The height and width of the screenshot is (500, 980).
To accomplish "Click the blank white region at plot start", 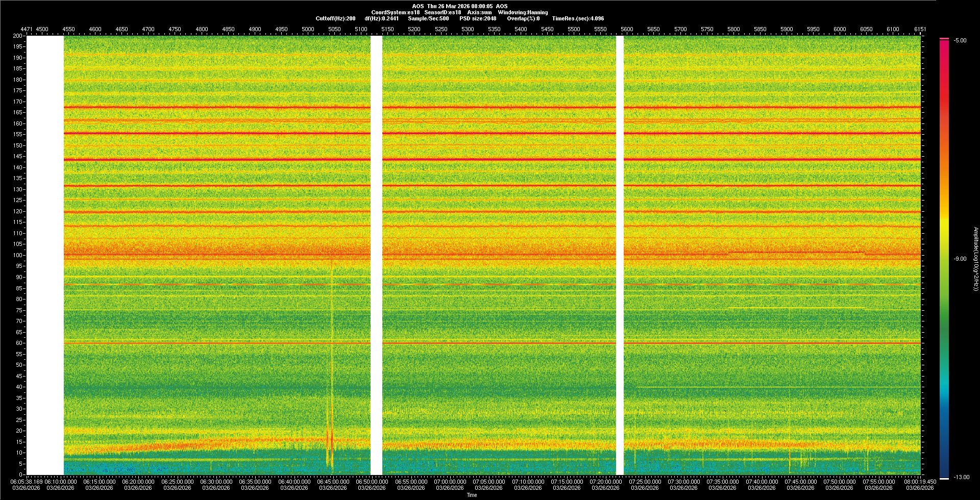I will click(45, 255).
